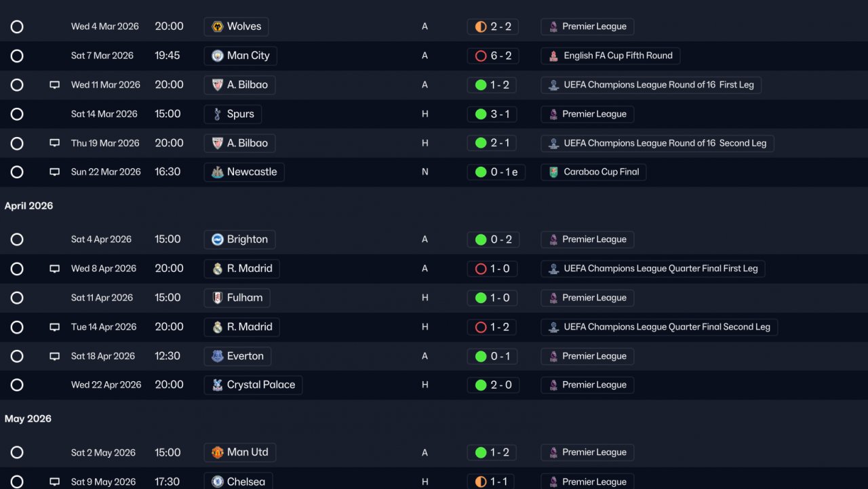The image size is (868, 489).
Task: Open the Premier League link on Chelsea row
Action: pyautogui.click(x=587, y=482)
